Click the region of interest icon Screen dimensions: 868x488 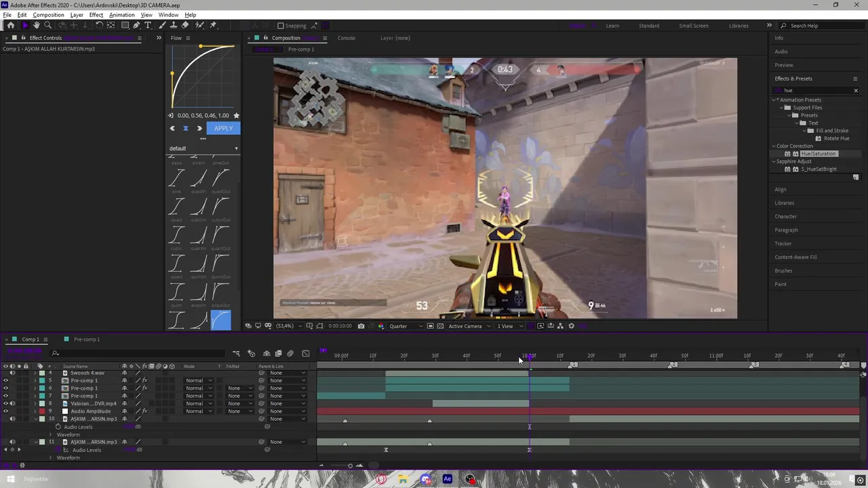[x=430, y=326]
